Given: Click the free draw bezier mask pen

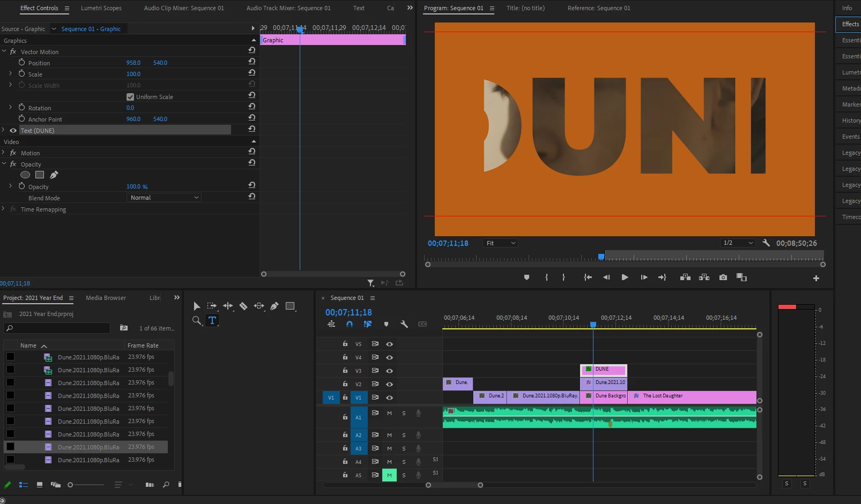Looking at the screenshot, I should pos(54,175).
